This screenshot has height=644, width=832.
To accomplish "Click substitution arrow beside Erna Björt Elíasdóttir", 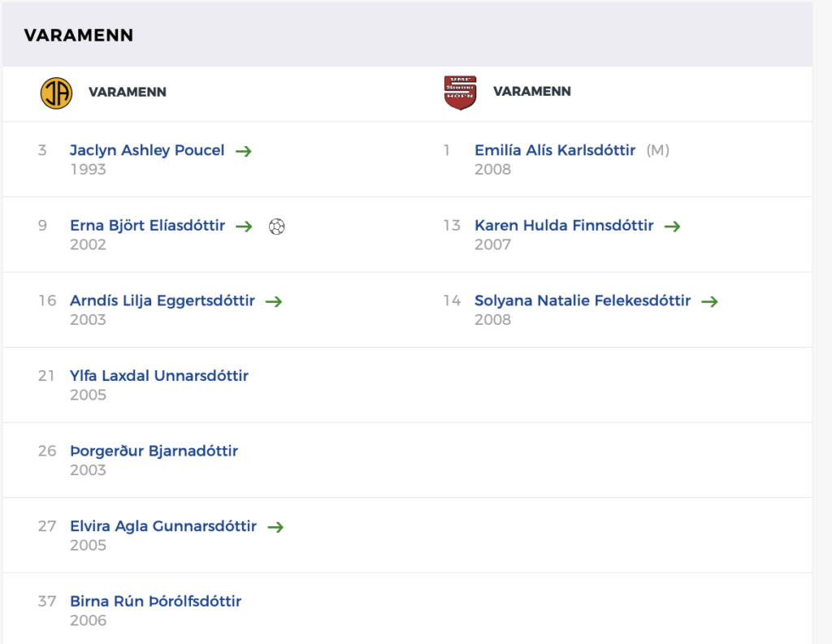I will pyautogui.click(x=244, y=227).
